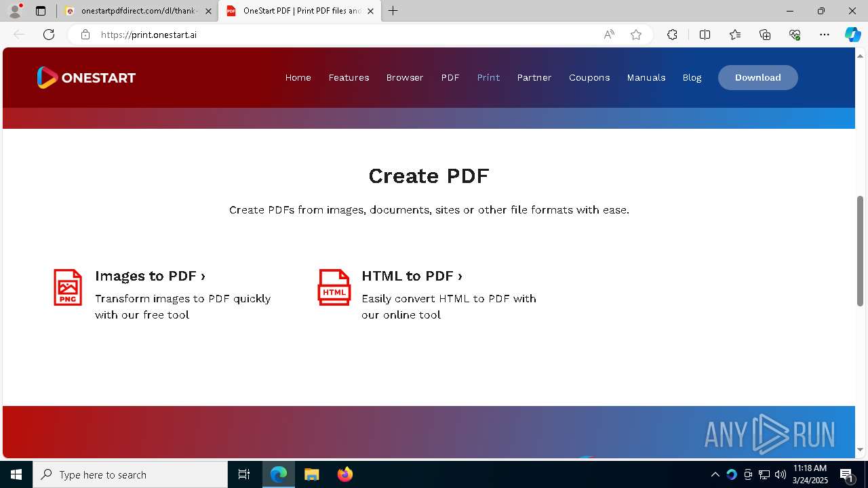The width and height of the screenshot is (868, 488).
Task: Toggle Split screen icon
Action: click(705, 35)
